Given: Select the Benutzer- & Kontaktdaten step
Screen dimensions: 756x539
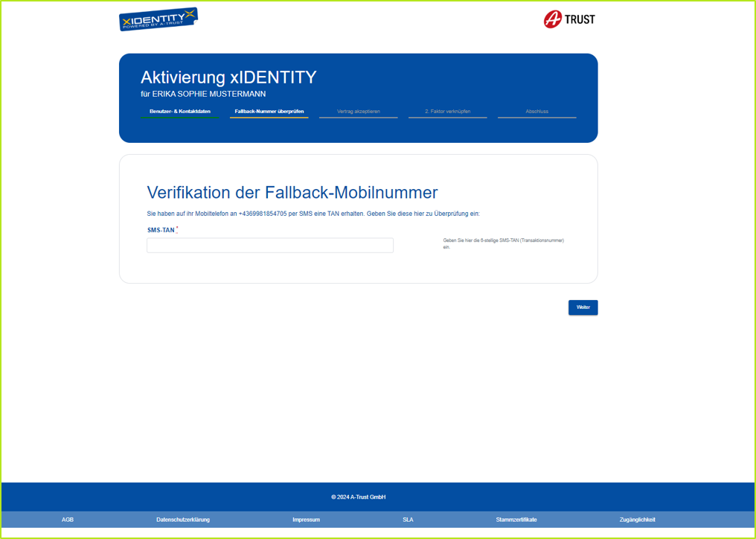Looking at the screenshot, I should point(179,110).
